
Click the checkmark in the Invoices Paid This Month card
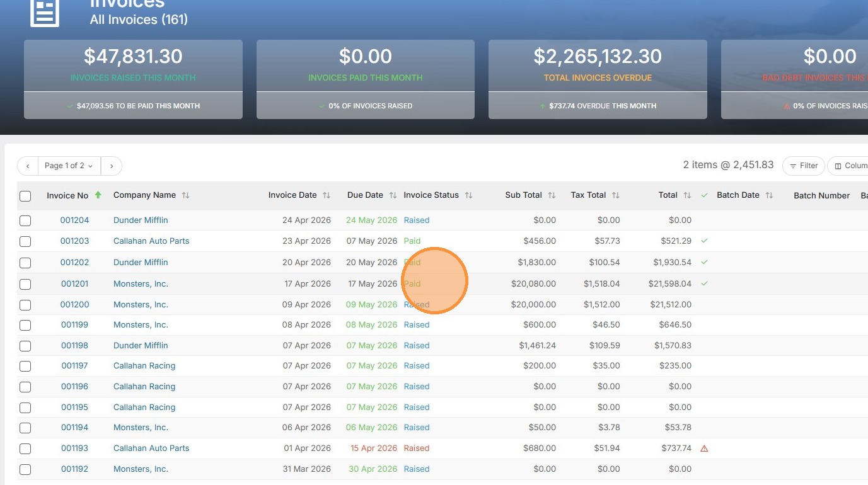tap(322, 106)
